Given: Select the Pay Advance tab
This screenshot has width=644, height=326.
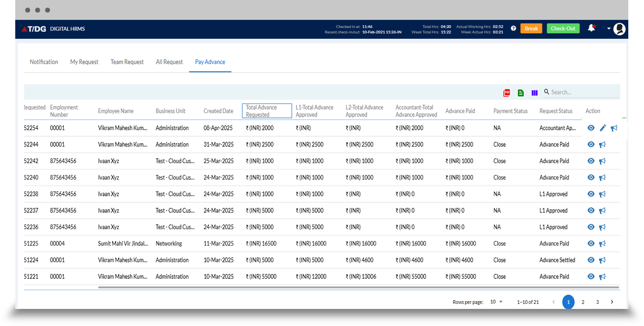Looking at the screenshot, I should (210, 62).
